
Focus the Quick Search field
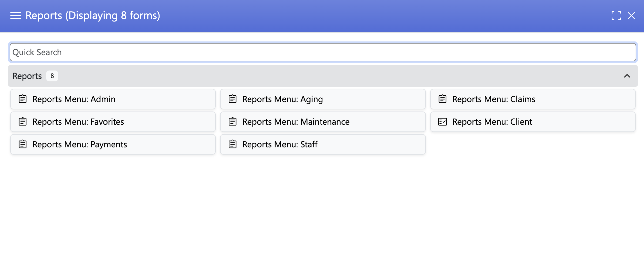point(323,52)
